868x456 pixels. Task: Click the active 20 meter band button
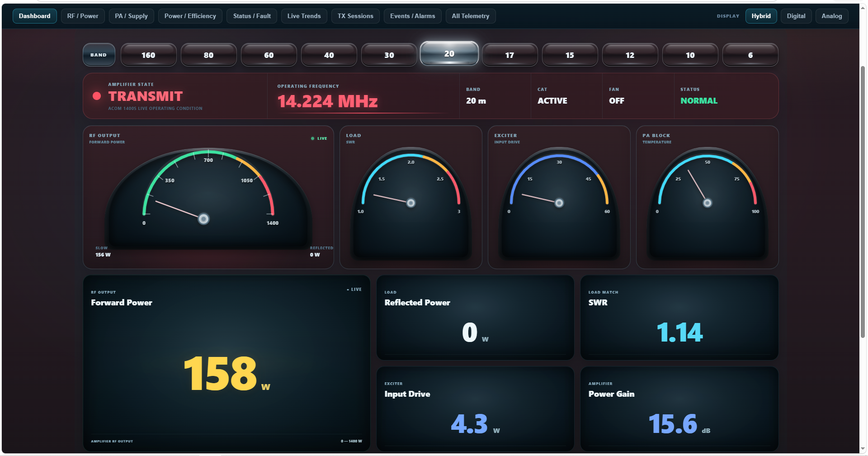[449, 53]
